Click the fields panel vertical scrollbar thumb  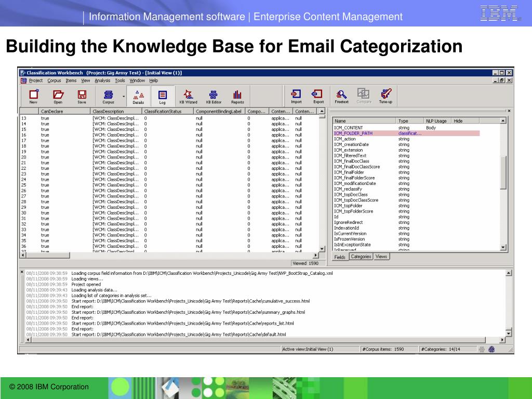point(503,172)
